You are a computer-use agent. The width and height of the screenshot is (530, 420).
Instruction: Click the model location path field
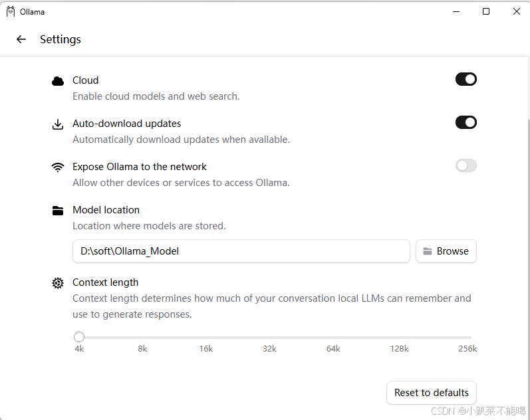[x=241, y=251]
